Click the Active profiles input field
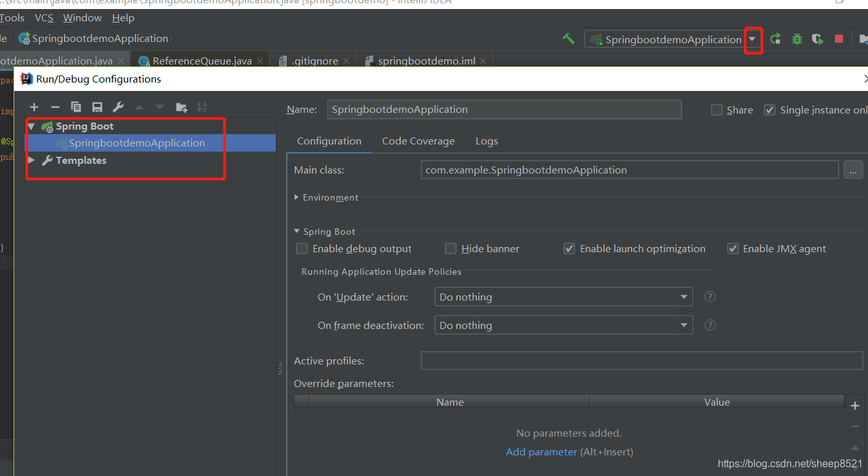Image resolution: width=868 pixels, height=476 pixels. pyautogui.click(x=642, y=361)
